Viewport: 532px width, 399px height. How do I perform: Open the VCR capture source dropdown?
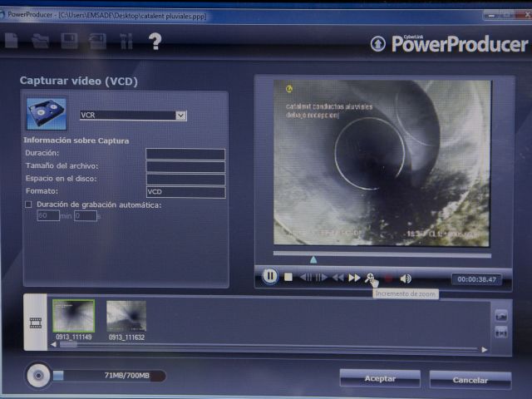(181, 116)
